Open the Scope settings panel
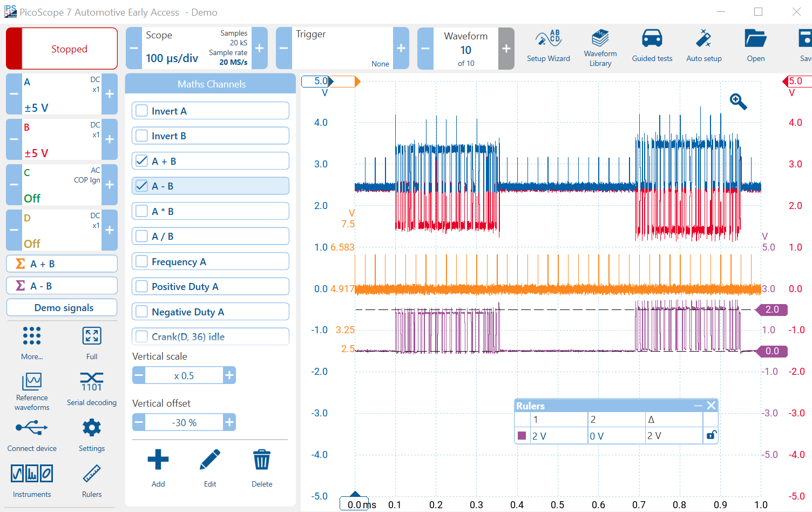812x512 pixels. pos(197,48)
